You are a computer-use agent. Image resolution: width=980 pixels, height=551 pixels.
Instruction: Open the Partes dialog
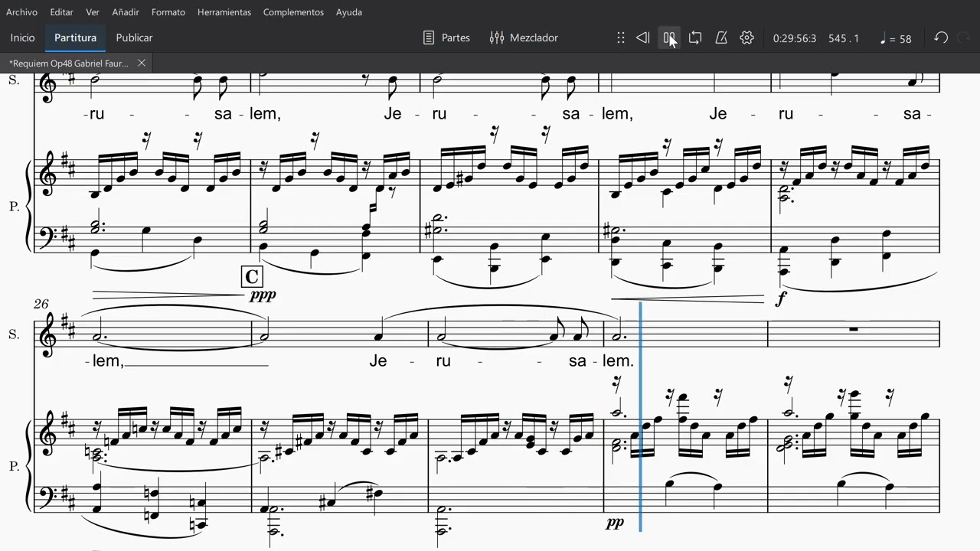[446, 37]
